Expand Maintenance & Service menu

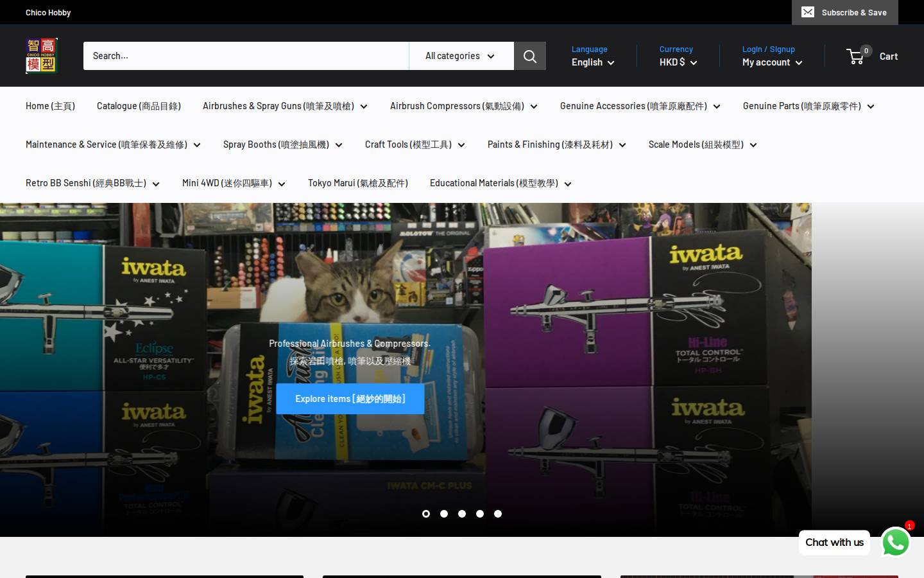click(x=113, y=144)
